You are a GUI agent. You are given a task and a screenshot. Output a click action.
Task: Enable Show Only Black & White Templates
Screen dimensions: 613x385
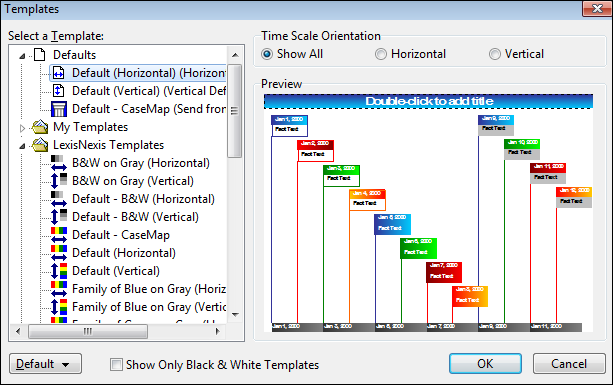click(116, 365)
